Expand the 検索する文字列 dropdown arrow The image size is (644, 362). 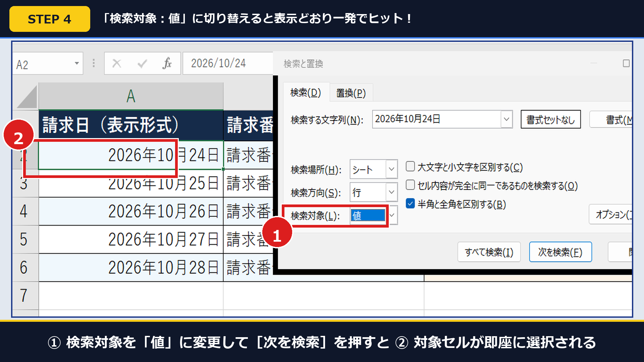(506, 119)
